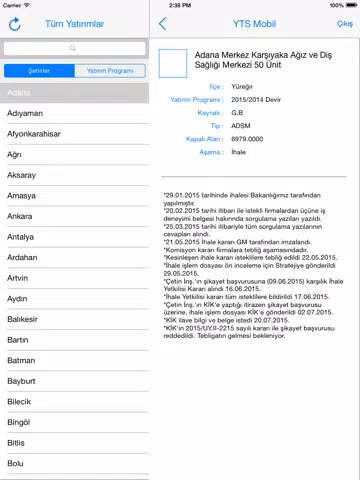Choose the Batman city entry

tap(75, 361)
